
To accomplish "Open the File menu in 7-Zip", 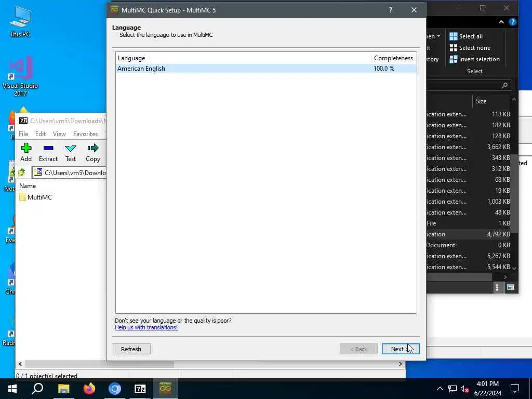I will click(23, 134).
